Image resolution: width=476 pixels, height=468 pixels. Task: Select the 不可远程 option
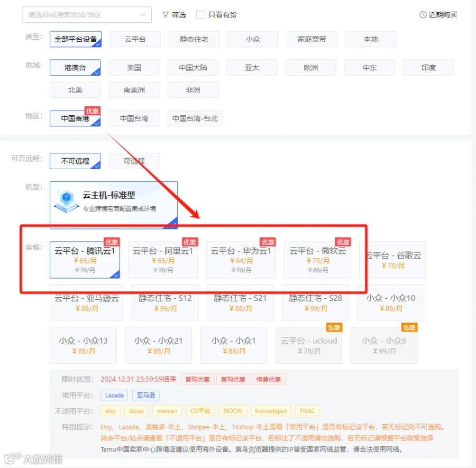(x=75, y=161)
